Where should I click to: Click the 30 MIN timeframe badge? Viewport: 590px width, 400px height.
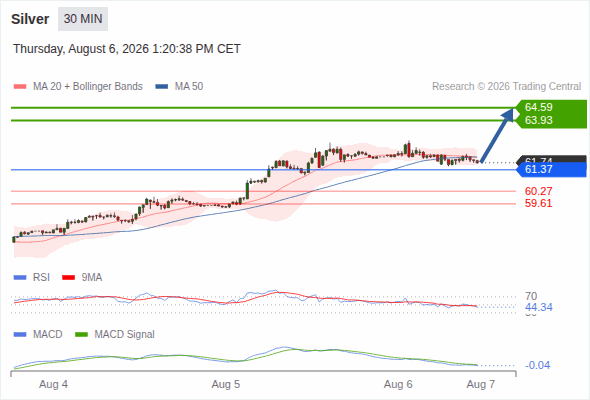(x=83, y=19)
